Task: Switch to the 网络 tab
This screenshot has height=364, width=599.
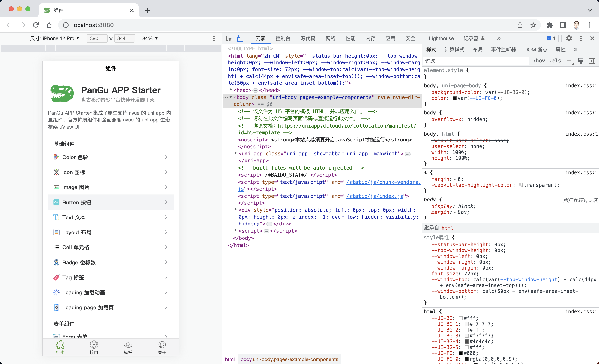Action: [330, 38]
